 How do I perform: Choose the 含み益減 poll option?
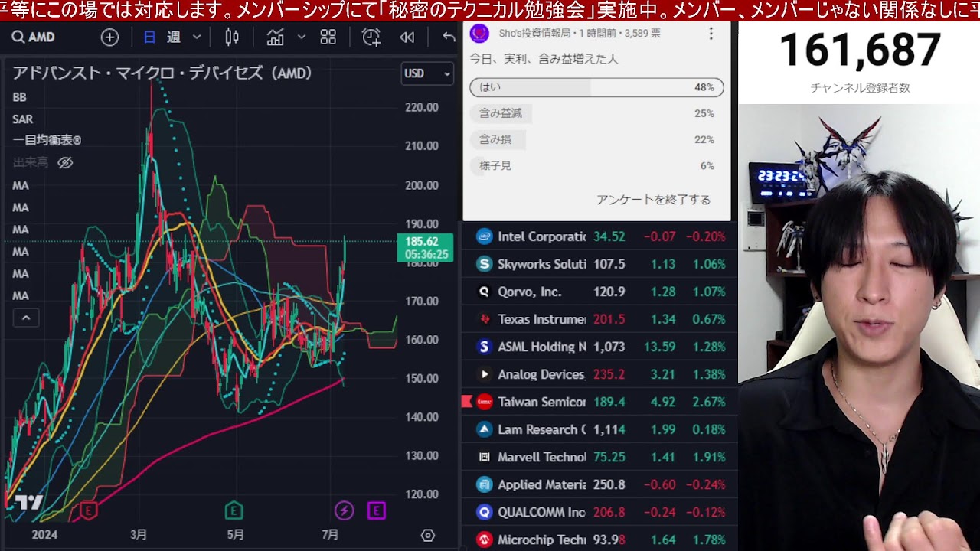coord(596,113)
